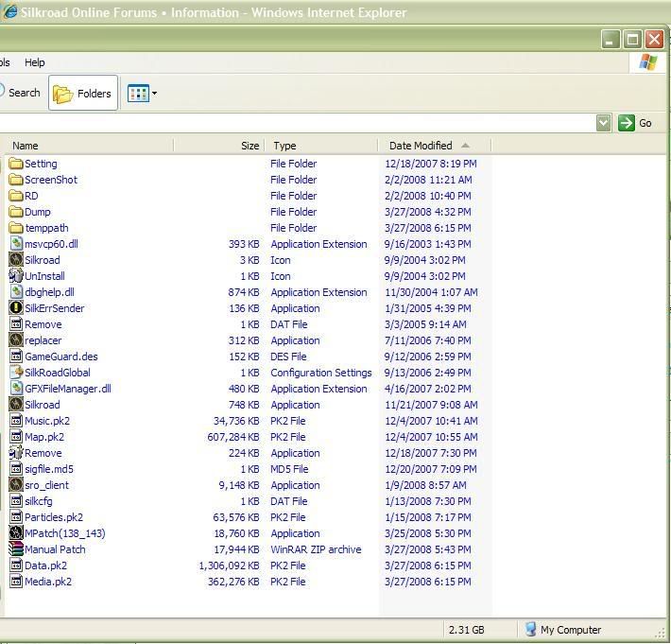Select the sro_client application icon
Screen dimensions: 671x644
(x=16, y=485)
